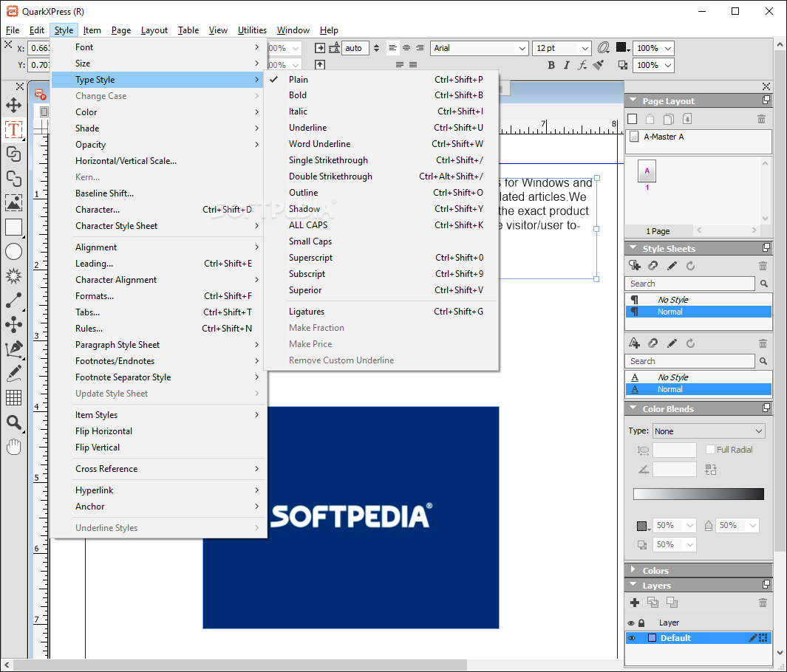Delete selected layer with trash icon

[763, 603]
